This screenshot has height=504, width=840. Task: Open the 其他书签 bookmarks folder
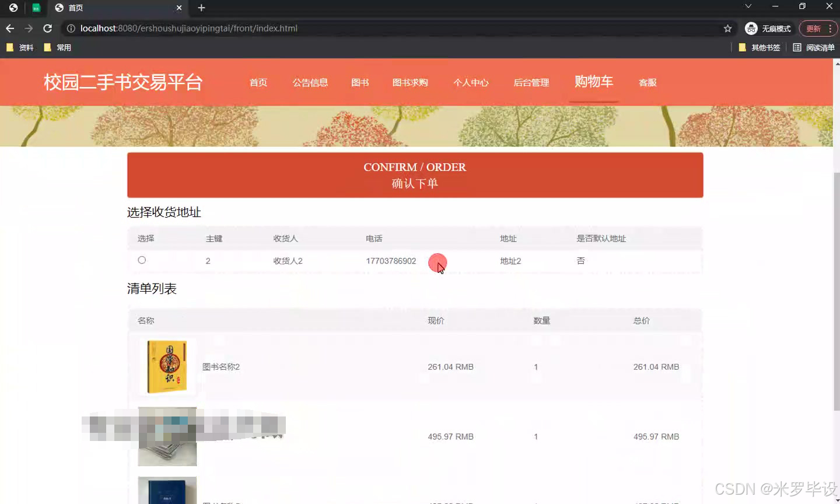tap(759, 47)
